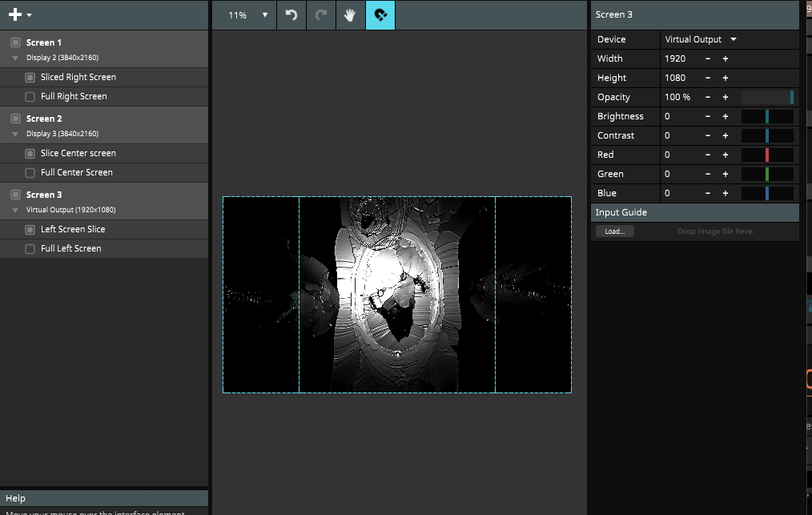Select the Left Screen Slice item
The width and height of the screenshot is (812, 515).
point(73,230)
